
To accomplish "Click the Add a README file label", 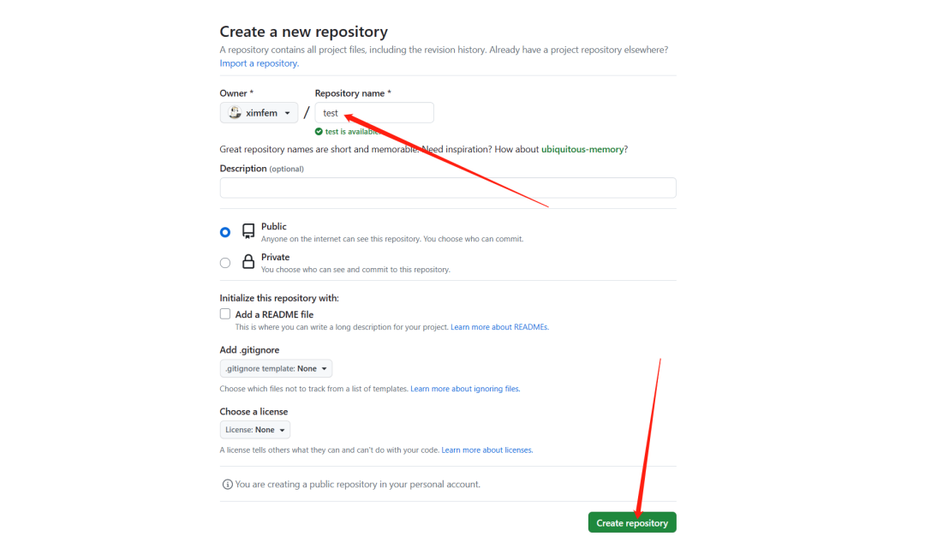I will (274, 315).
